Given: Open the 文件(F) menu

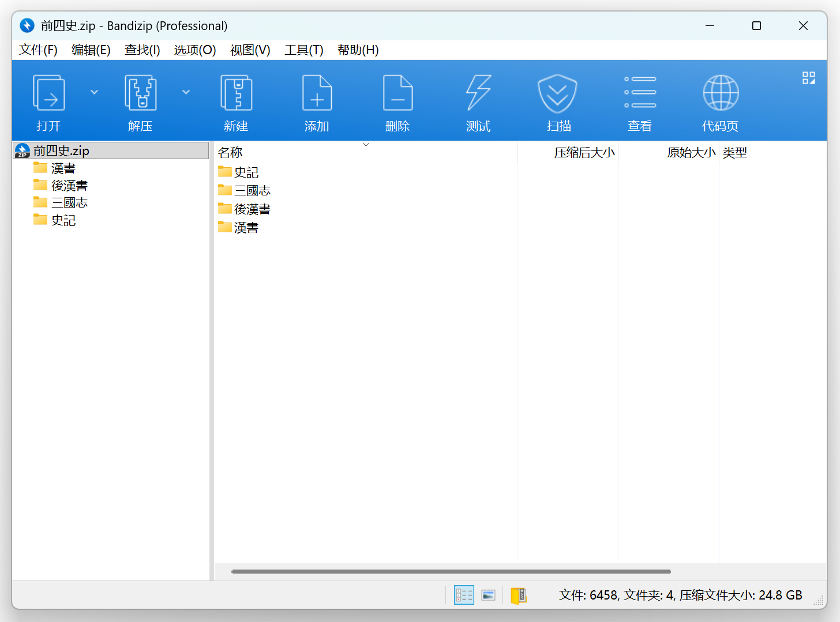Looking at the screenshot, I should click(x=38, y=50).
